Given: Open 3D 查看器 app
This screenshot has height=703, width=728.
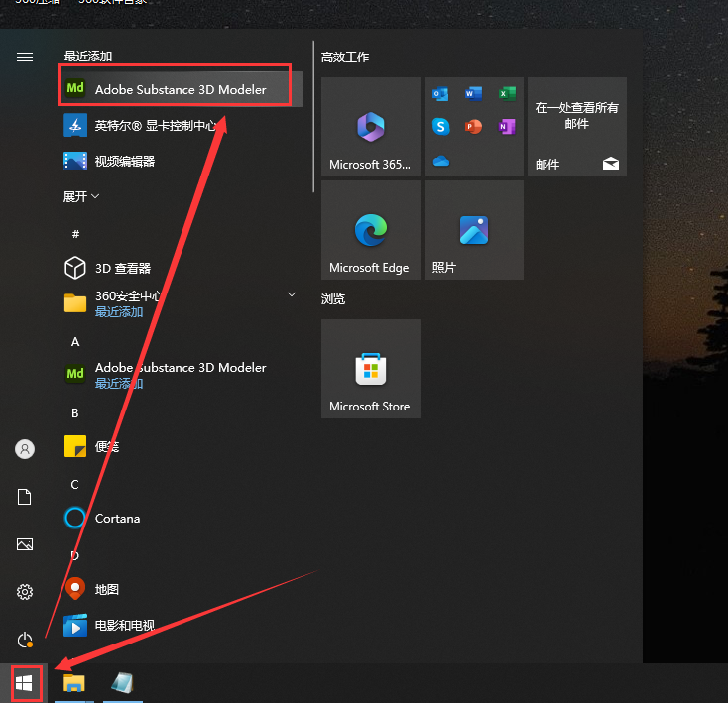Looking at the screenshot, I should tap(181, 268).
